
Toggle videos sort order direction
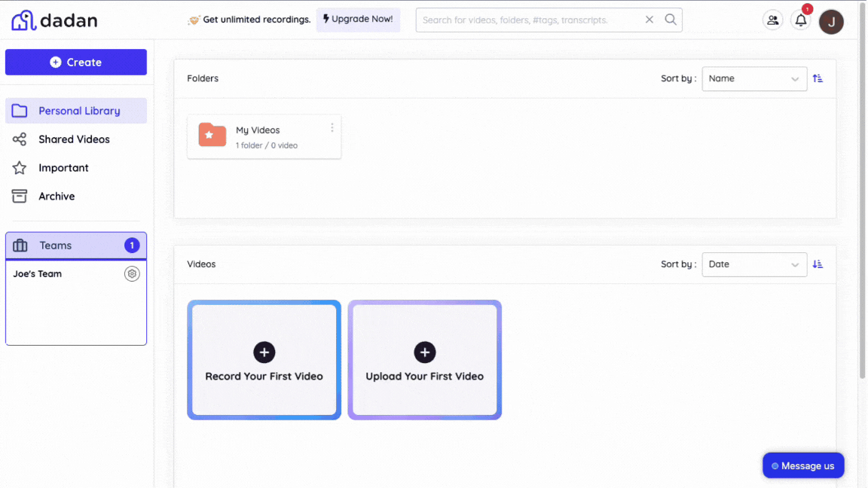point(818,264)
